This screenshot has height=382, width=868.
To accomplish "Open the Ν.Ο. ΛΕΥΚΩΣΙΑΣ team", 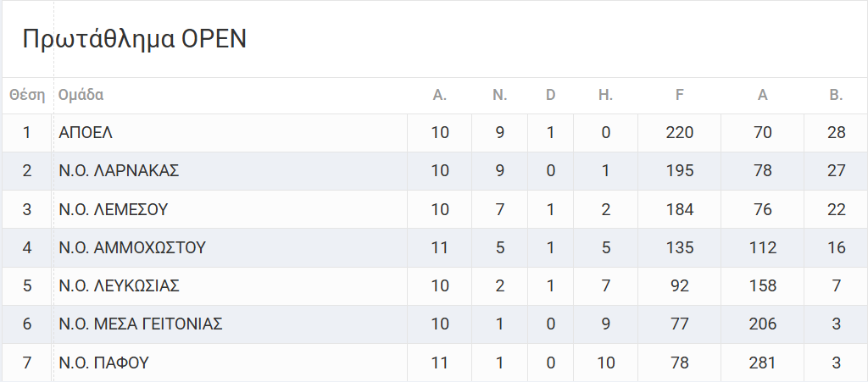I will point(119,285).
